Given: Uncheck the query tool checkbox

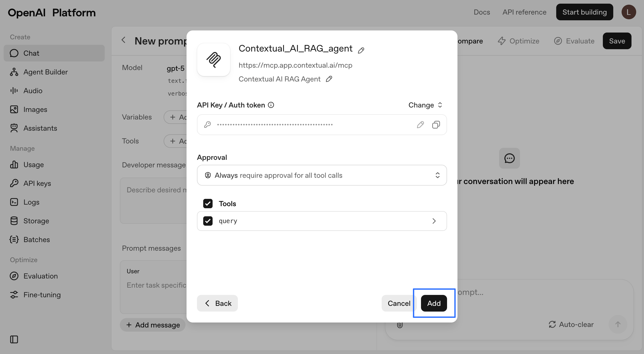Looking at the screenshot, I should [208, 221].
